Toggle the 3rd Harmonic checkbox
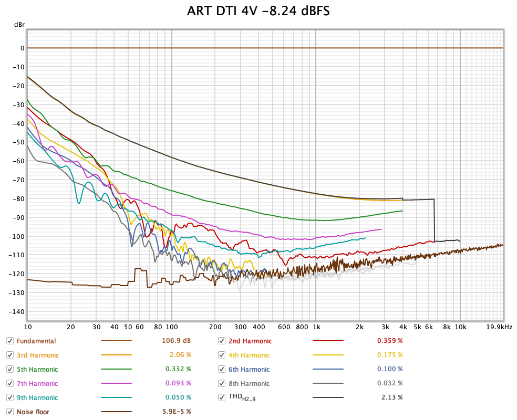 point(10,355)
